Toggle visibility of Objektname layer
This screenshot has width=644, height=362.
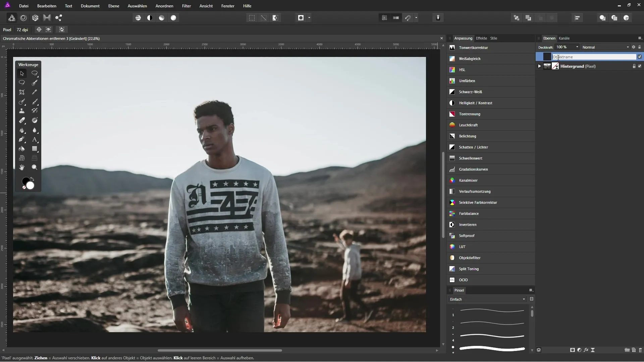point(640,57)
